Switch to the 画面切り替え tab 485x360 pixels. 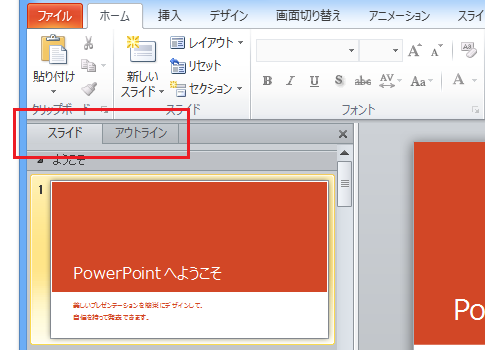(x=308, y=16)
